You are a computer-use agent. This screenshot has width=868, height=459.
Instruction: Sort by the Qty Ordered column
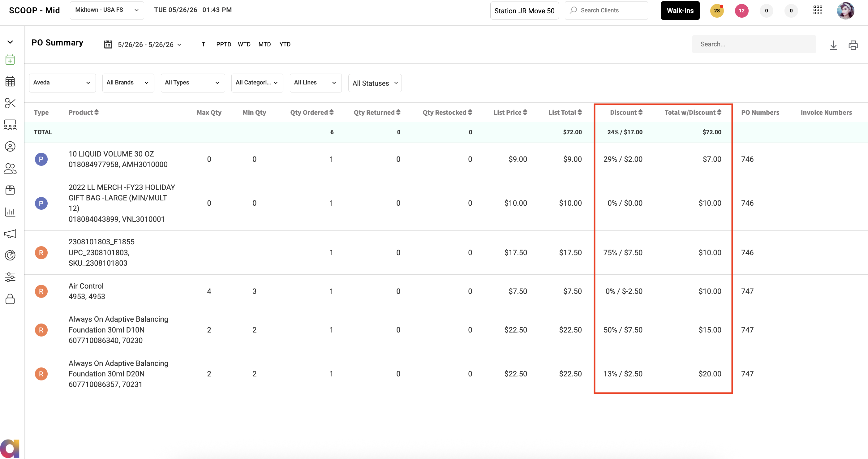tap(312, 112)
